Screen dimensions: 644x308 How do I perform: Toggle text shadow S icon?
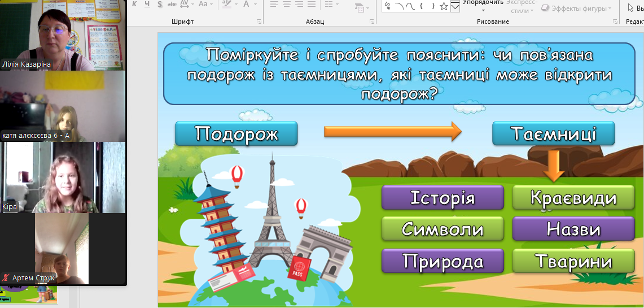coord(160,5)
